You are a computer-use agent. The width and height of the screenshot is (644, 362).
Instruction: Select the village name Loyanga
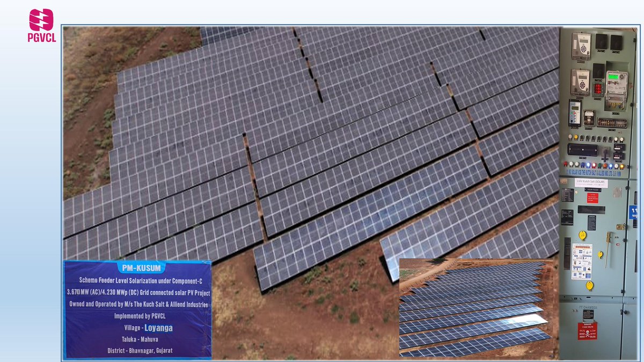pos(158,328)
